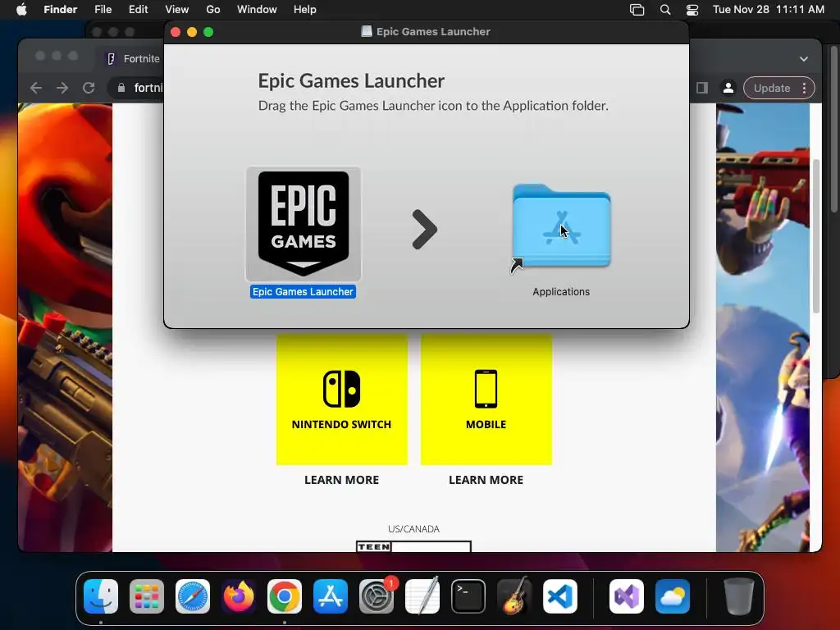Launch Safari from the Dock
Screen dimensions: 840x630
[193, 596]
